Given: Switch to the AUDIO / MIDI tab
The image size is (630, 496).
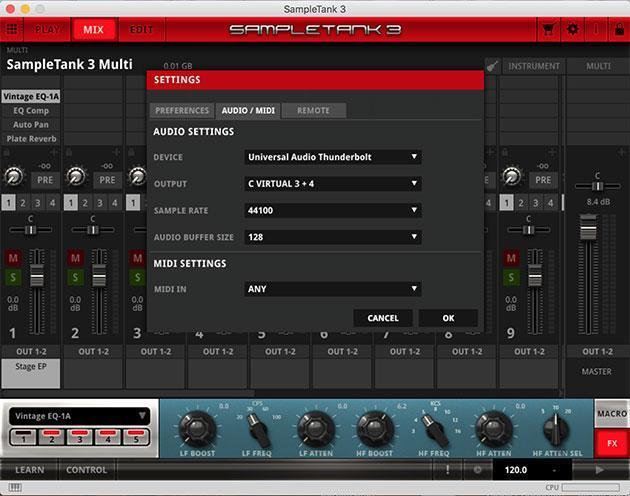Looking at the screenshot, I should pyautogui.click(x=248, y=111).
